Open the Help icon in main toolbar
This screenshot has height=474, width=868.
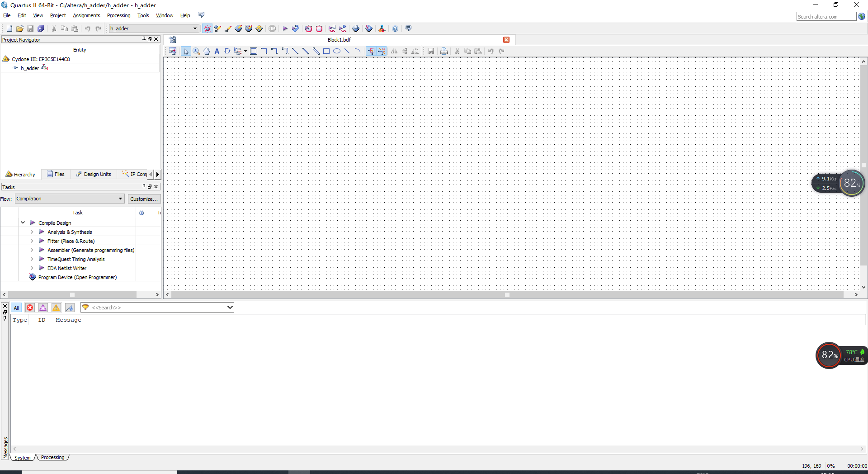[395, 28]
